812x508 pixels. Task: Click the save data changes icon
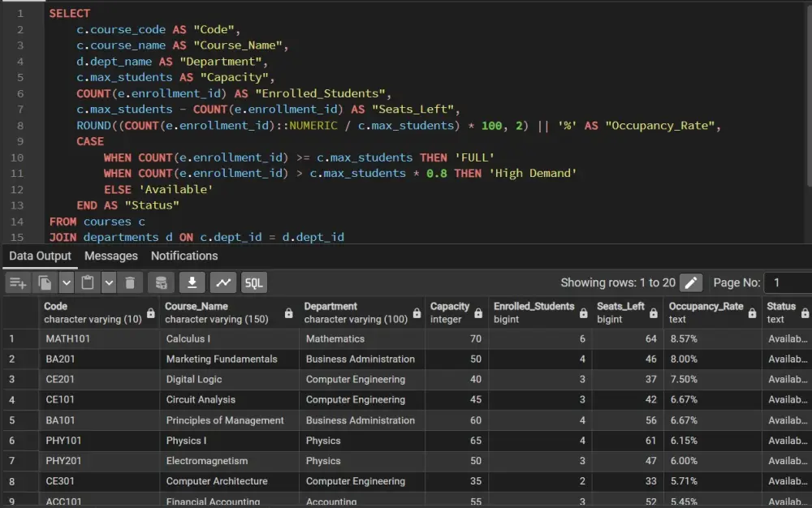161,283
